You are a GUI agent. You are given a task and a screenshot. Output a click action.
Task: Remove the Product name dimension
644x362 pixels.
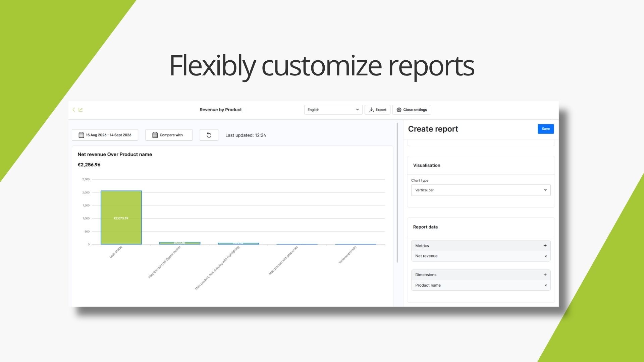[546, 285]
